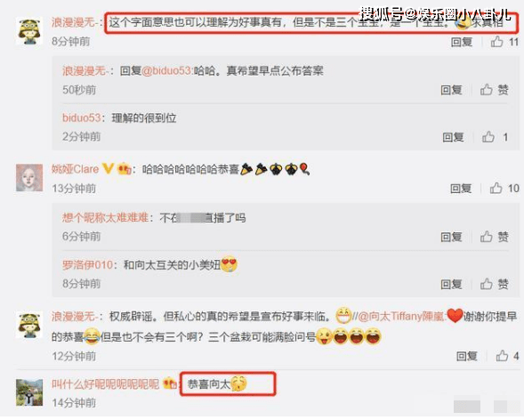This screenshot has height=420, width=524.
Task: Open the minion avatar on the top comment
Action: pyautogui.click(x=29, y=31)
